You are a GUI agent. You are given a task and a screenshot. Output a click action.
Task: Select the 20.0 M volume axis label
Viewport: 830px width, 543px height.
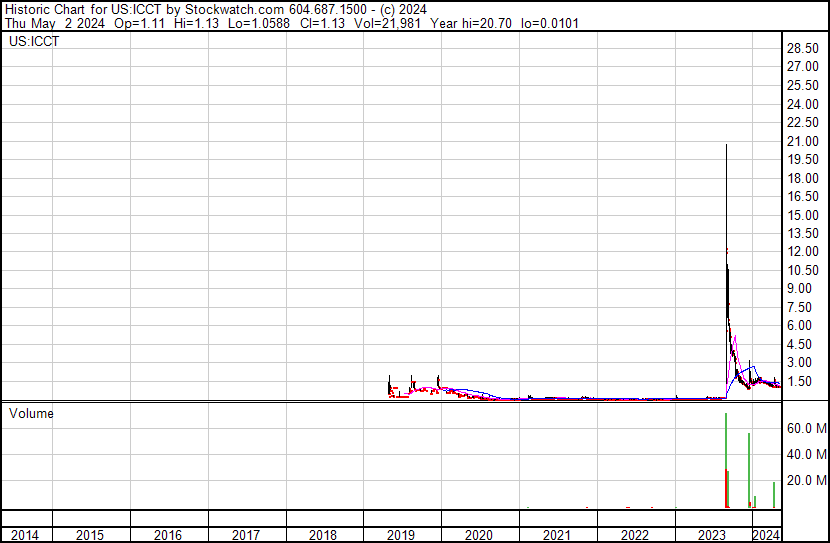pyautogui.click(x=806, y=480)
